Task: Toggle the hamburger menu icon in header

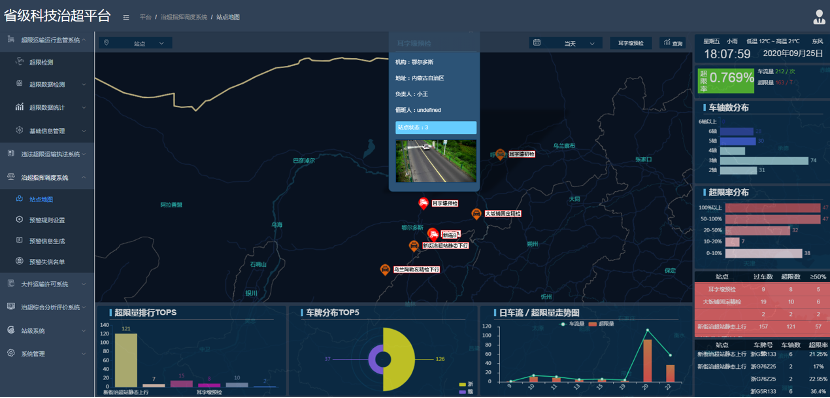Action: (x=126, y=17)
